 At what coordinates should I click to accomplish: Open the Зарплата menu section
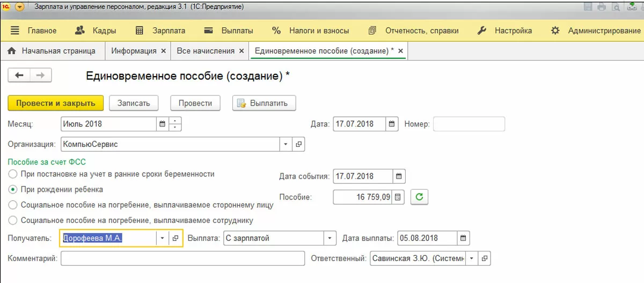(x=161, y=31)
